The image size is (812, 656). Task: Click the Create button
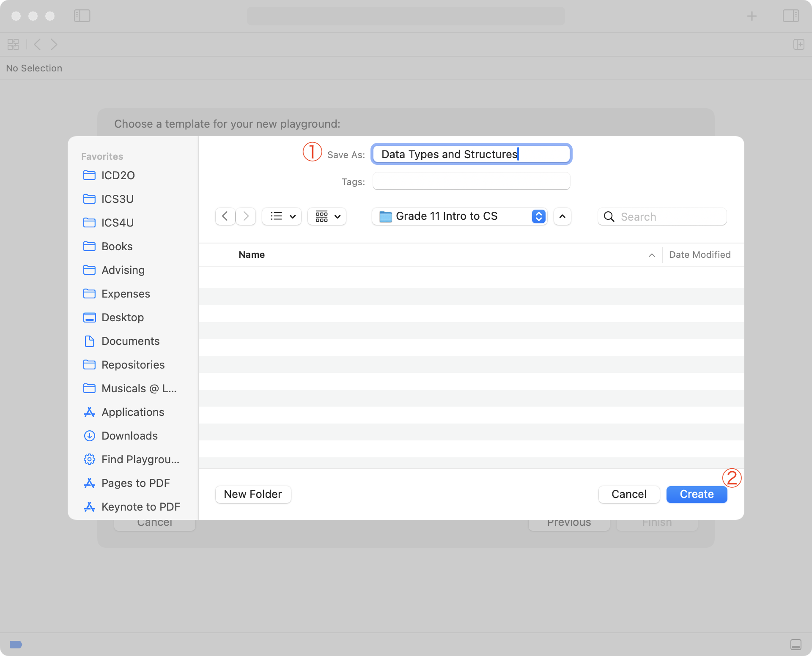tap(697, 494)
